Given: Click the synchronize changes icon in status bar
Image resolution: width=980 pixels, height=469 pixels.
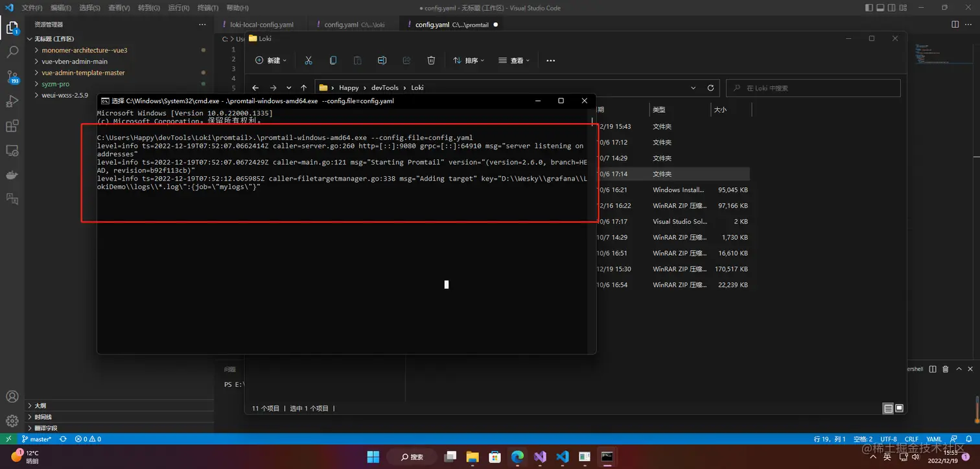Looking at the screenshot, I should pyautogui.click(x=63, y=439).
